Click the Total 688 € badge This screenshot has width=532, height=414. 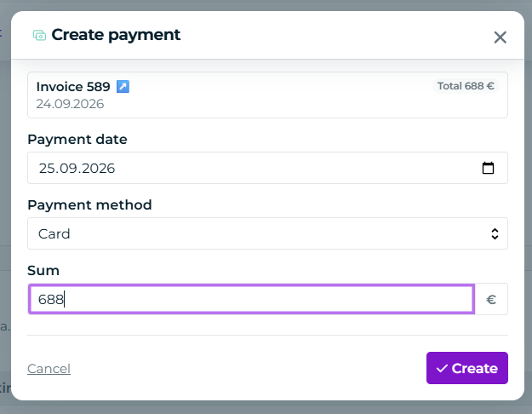[x=466, y=86]
